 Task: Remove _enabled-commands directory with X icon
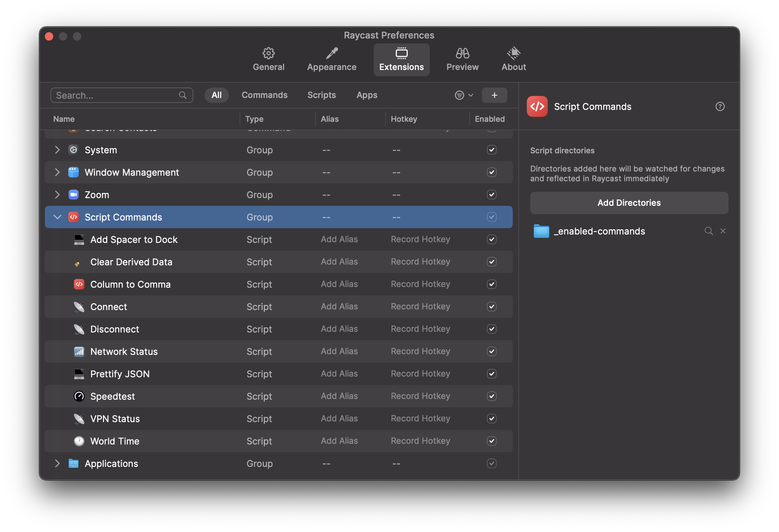(723, 231)
